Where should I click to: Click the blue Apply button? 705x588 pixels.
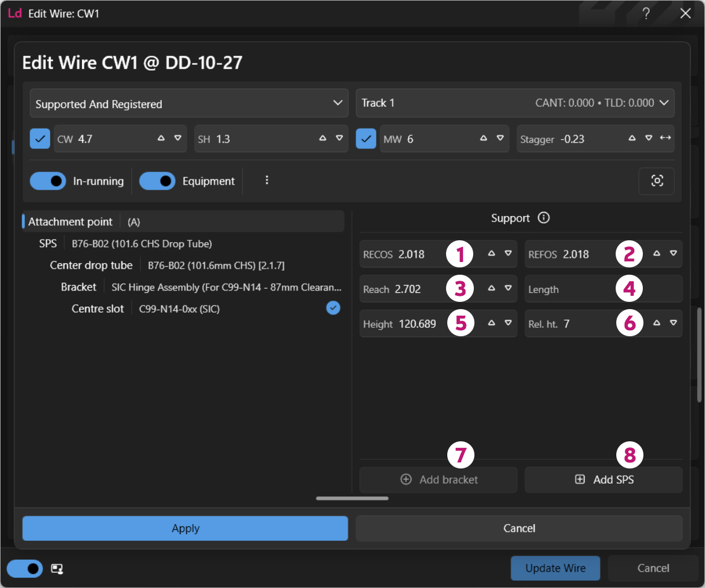(185, 528)
